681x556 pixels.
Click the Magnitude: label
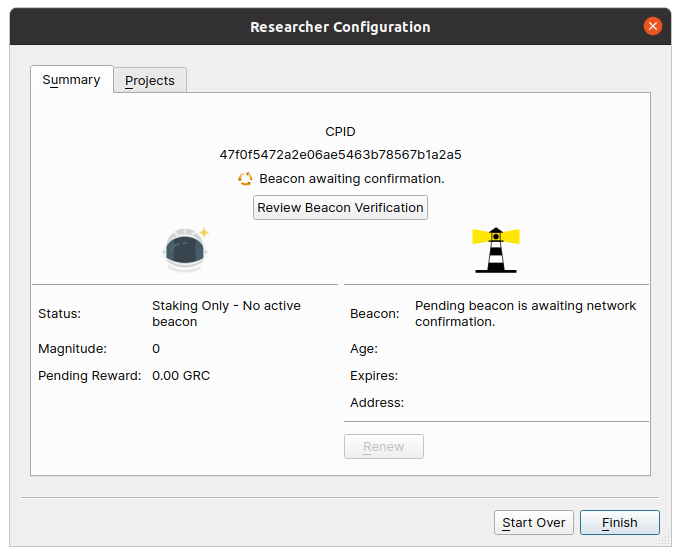click(x=73, y=349)
